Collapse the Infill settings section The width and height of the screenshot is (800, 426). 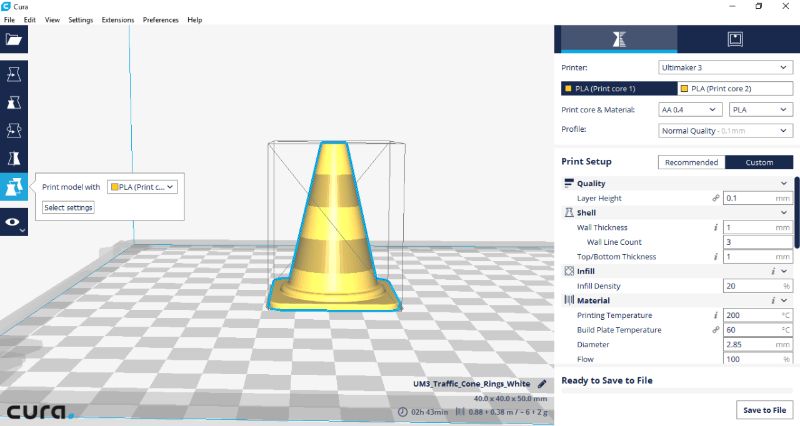point(784,271)
